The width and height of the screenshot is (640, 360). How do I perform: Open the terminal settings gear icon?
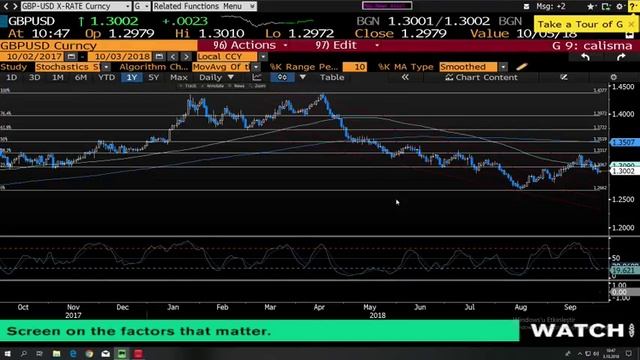[x=619, y=7]
